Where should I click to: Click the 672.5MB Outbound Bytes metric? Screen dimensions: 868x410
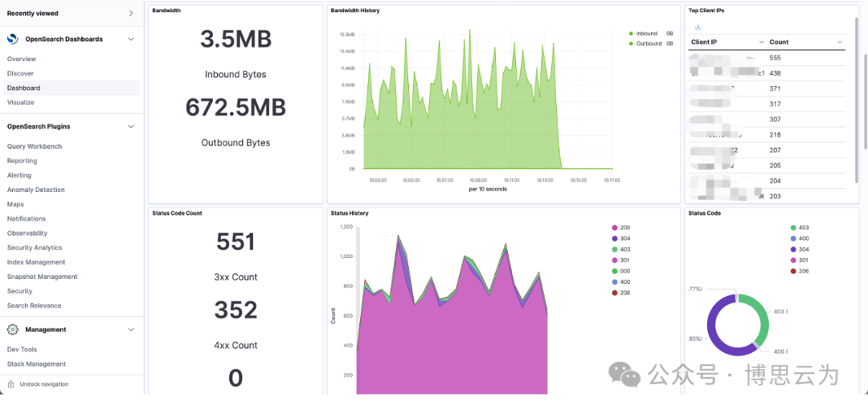coord(235,107)
